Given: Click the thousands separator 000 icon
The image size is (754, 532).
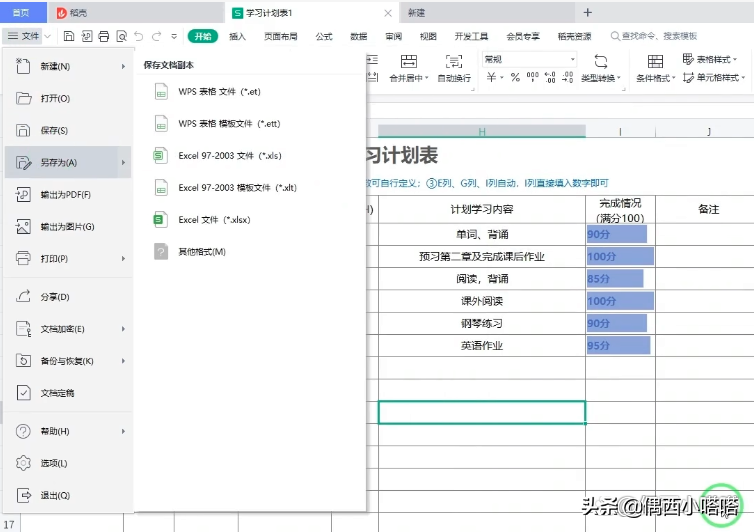Looking at the screenshot, I should [x=533, y=77].
